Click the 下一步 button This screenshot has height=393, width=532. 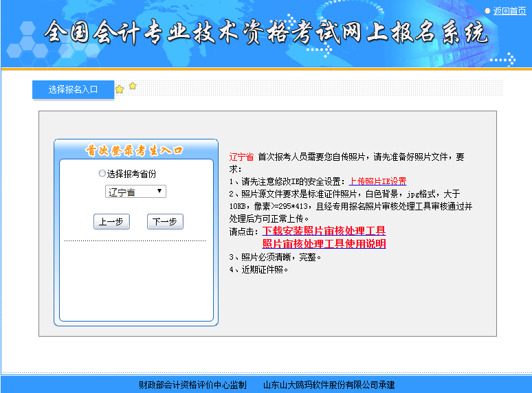165,221
